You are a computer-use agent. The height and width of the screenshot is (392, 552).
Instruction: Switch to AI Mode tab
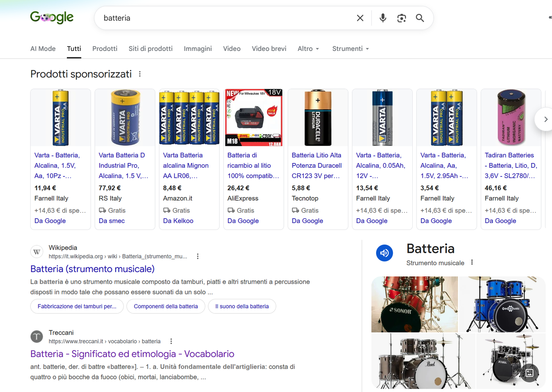43,49
